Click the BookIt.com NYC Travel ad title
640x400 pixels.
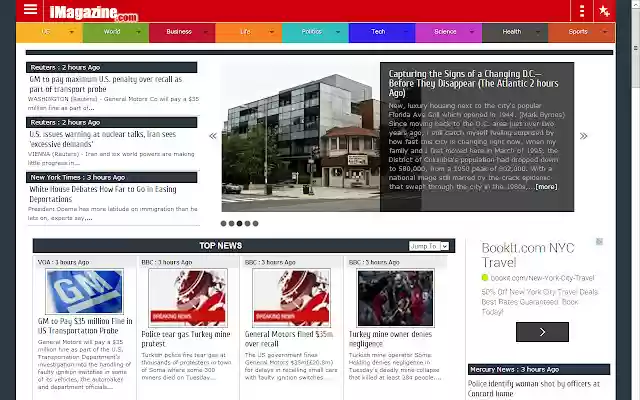tap(528, 255)
